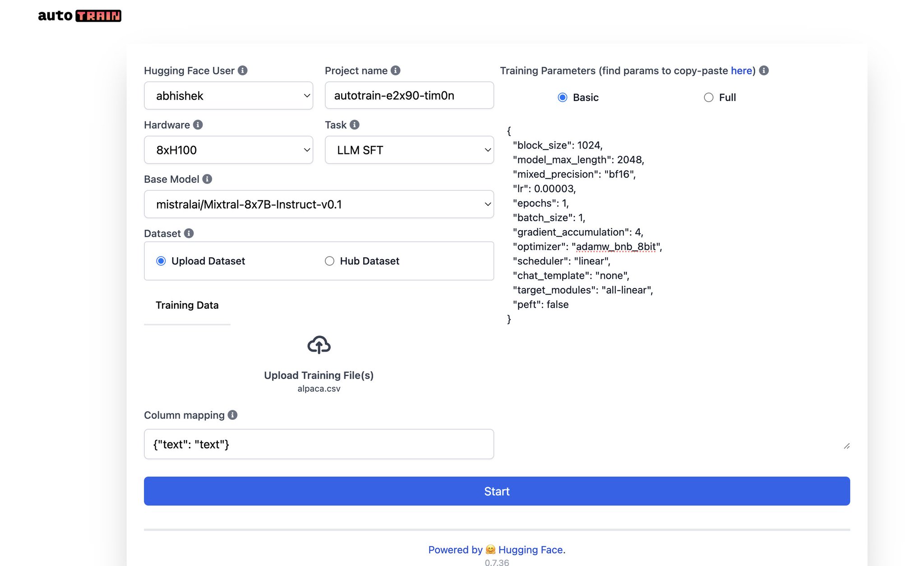Click the "optimizer" adamw_bnb_8bit line

pyautogui.click(x=587, y=246)
